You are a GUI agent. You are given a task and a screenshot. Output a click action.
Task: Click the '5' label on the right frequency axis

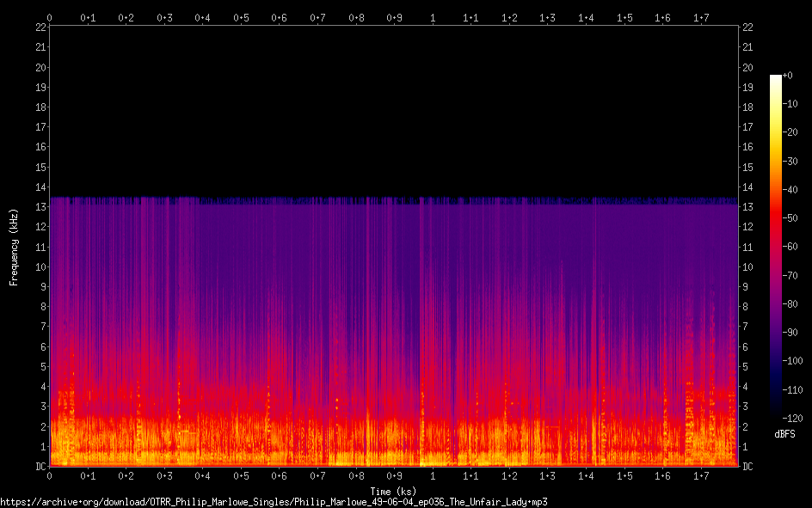(745, 367)
